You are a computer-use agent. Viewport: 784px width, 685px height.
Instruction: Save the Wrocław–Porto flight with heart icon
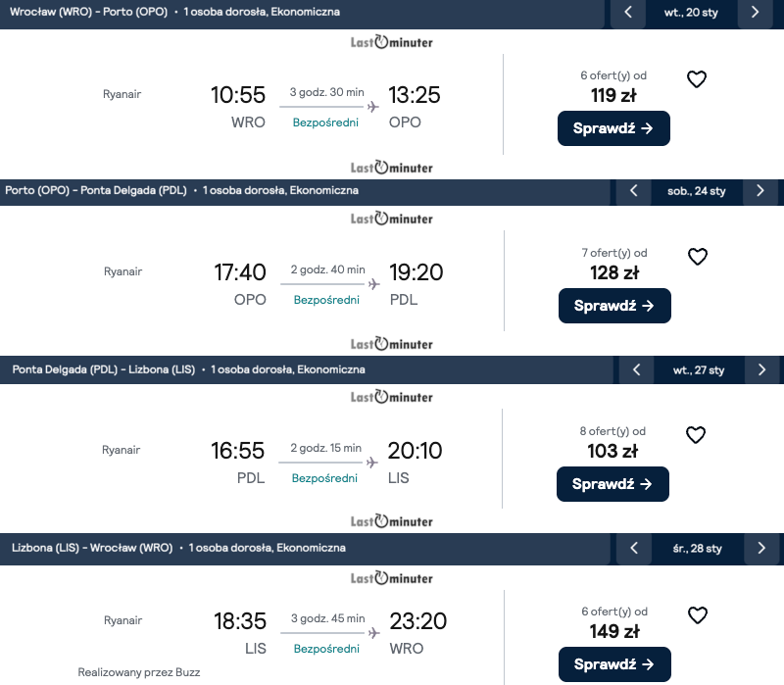[697, 79]
